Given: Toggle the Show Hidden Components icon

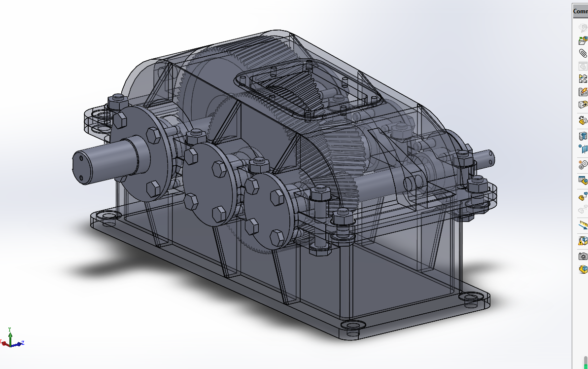Looking at the screenshot, I should (583, 120).
